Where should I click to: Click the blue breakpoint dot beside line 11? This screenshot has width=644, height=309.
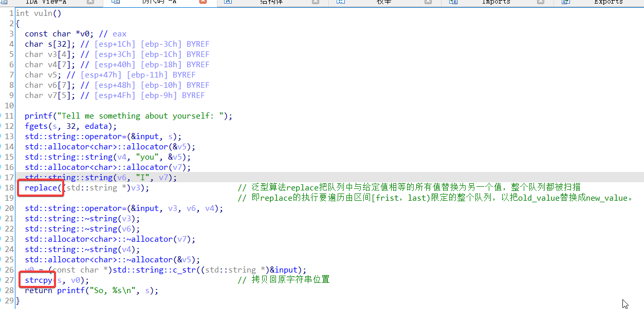click(2, 116)
